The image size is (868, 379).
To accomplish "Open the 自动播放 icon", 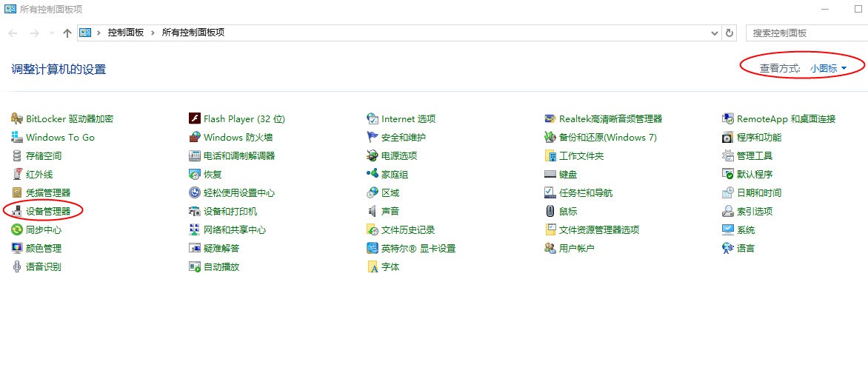I will [194, 266].
